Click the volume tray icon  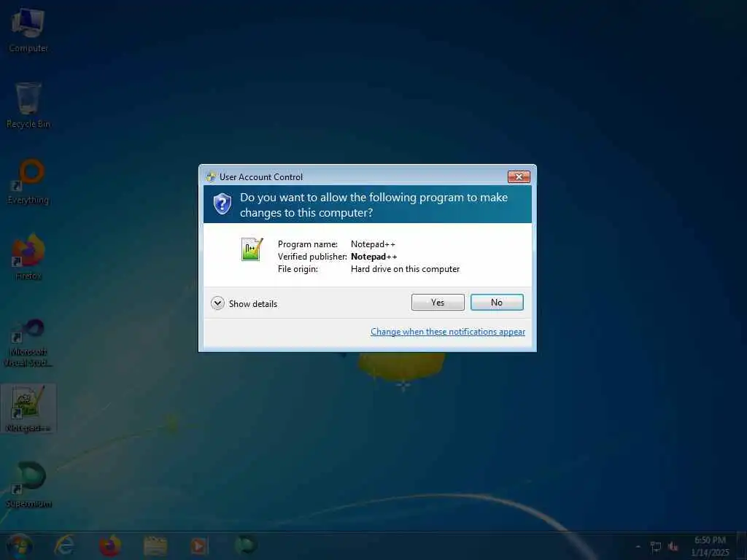[673, 547]
